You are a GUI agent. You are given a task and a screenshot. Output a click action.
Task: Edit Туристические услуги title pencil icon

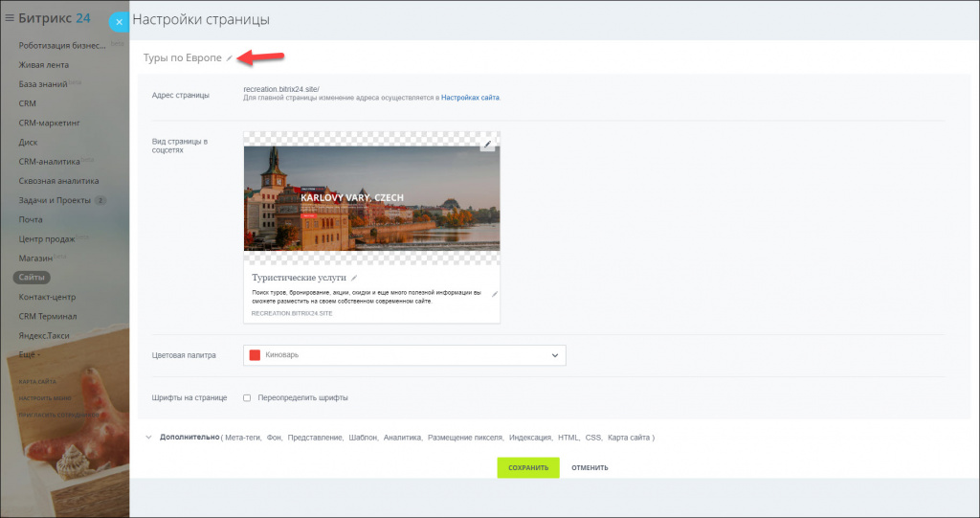point(354,278)
